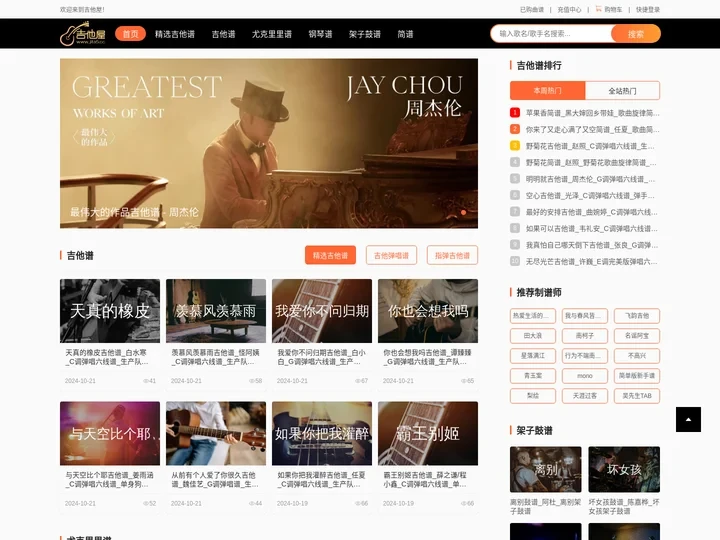
Task: Click the Jay Chou banner image
Action: tap(269, 143)
